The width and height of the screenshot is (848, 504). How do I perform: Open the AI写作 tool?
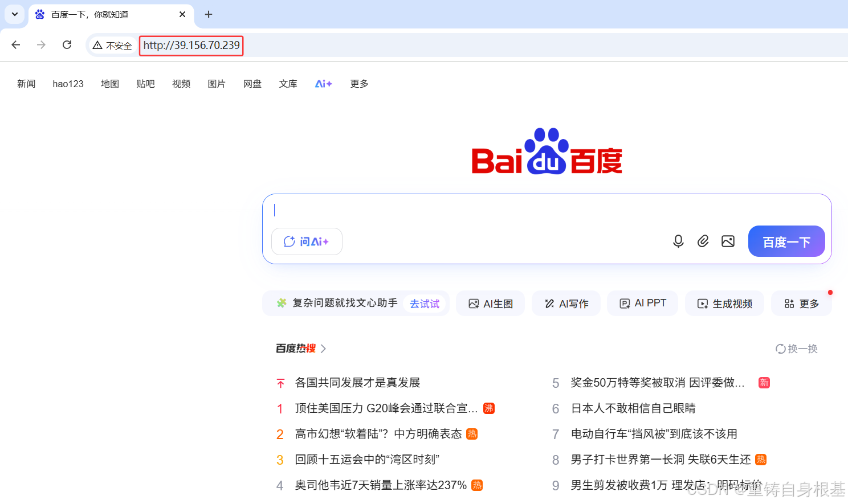point(566,303)
